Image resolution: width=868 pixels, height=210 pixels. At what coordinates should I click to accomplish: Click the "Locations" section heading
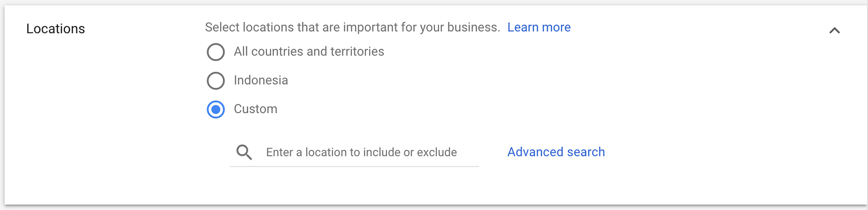(x=56, y=29)
